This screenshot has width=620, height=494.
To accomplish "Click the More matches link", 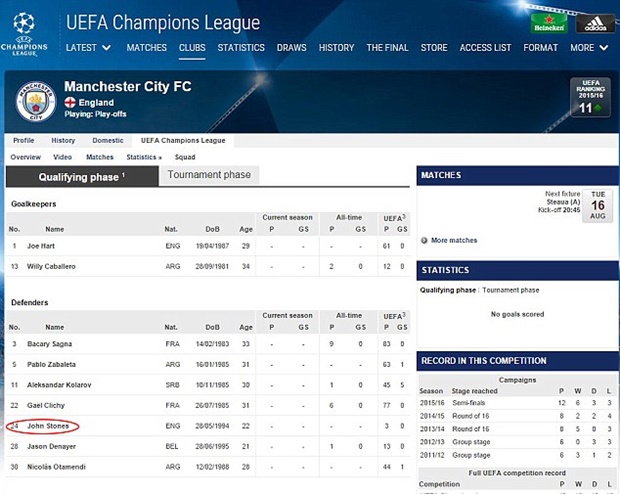I will 454,240.
